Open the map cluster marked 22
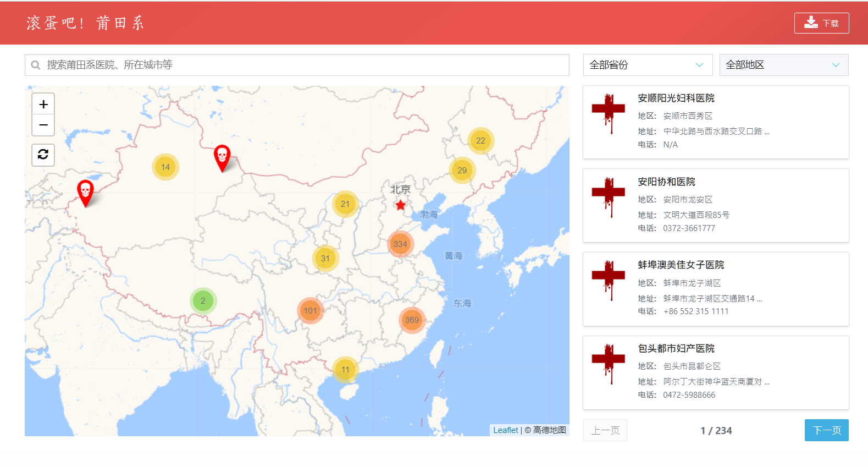Image resolution: width=868 pixels, height=466 pixels. pos(481,141)
